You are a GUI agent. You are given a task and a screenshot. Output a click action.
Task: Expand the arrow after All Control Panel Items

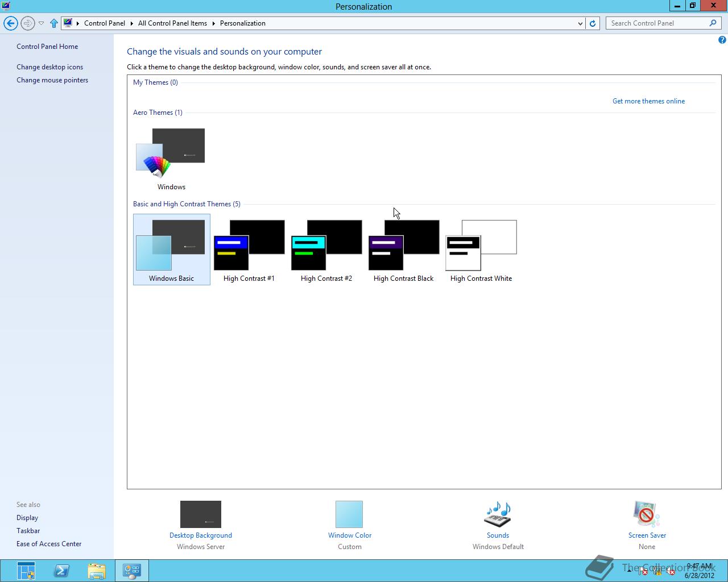pyautogui.click(x=214, y=23)
